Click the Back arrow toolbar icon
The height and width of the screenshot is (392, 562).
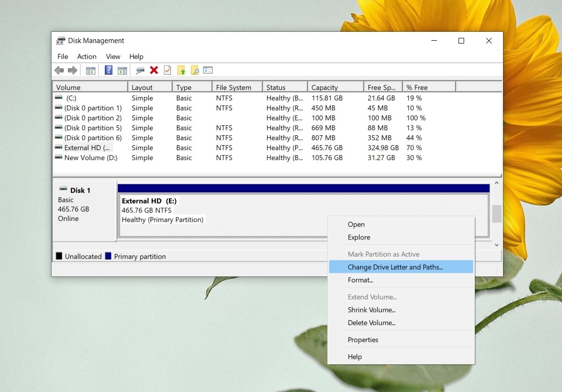point(59,70)
